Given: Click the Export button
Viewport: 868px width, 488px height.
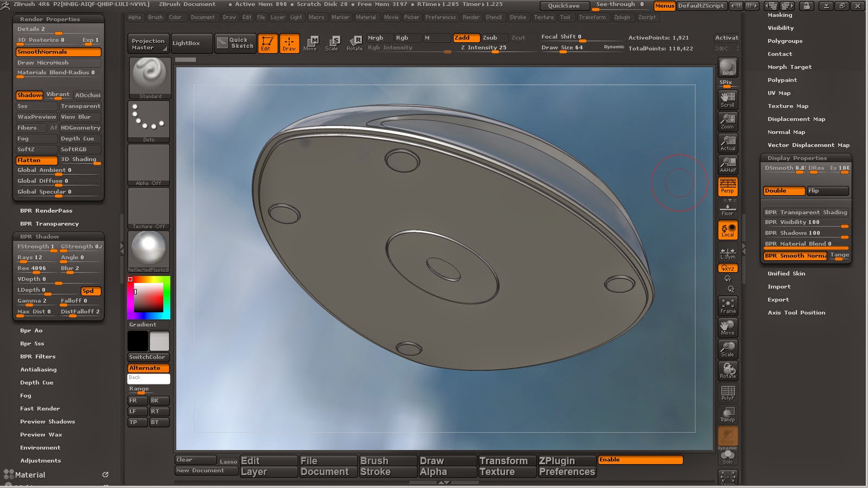Looking at the screenshot, I should [778, 299].
